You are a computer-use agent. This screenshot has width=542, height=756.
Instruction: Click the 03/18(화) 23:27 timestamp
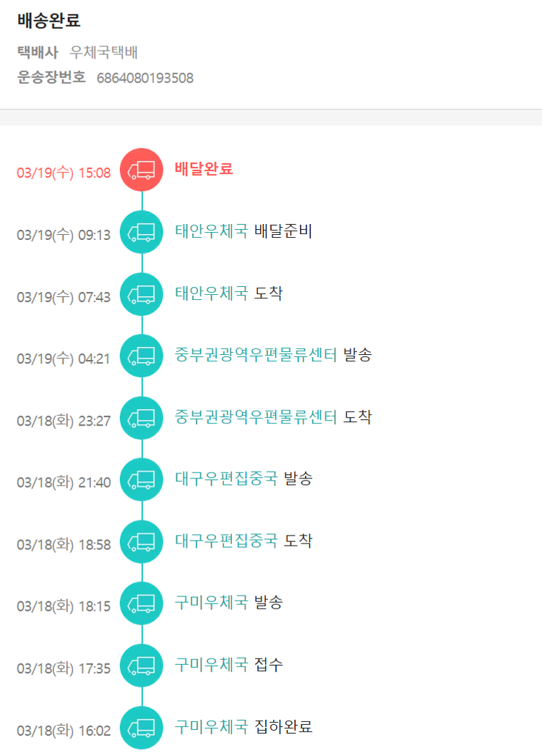(x=64, y=421)
